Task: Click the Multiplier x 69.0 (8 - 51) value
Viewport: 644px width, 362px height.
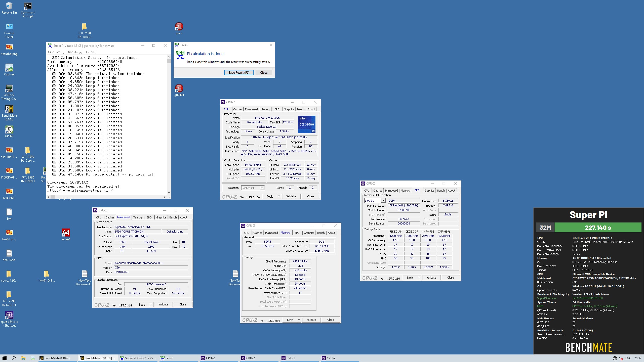Action: click(253, 169)
